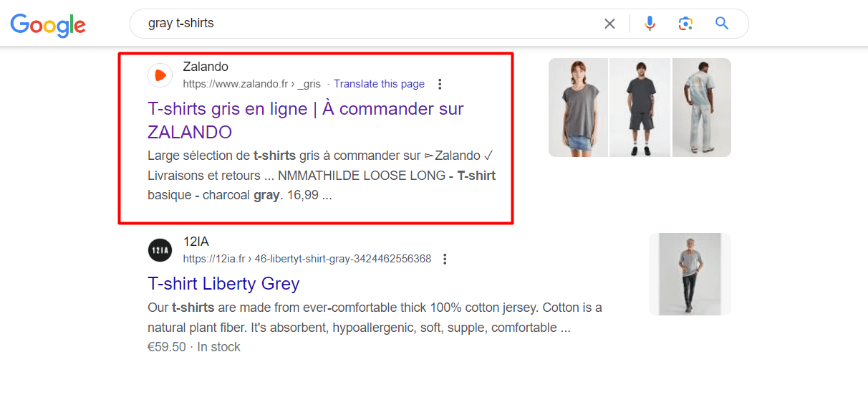868x395 pixels.
Task: Open Google Lens image search
Action: point(685,24)
